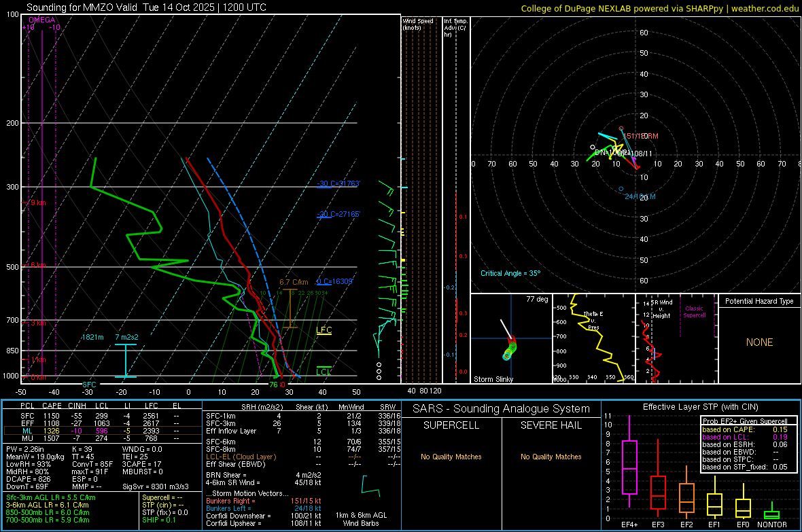Click the SigSvr = 8301 m3/s3 value
802x532 pixels.
(156, 486)
